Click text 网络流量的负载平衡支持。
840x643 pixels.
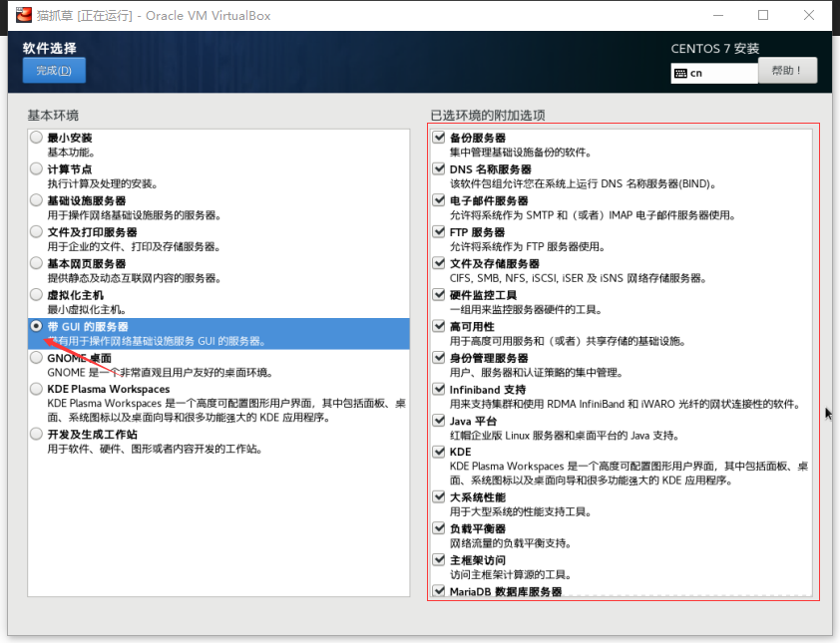coord(511,543)
